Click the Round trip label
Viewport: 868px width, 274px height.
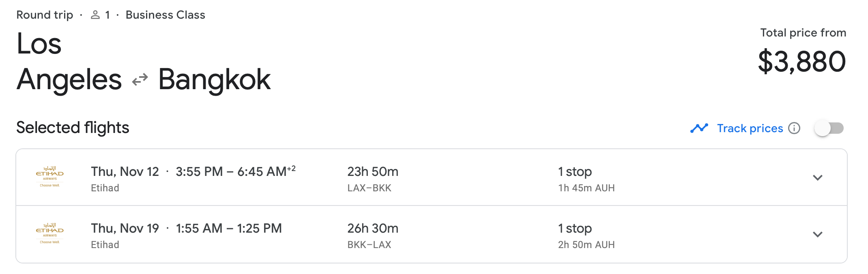click(45, 15)
